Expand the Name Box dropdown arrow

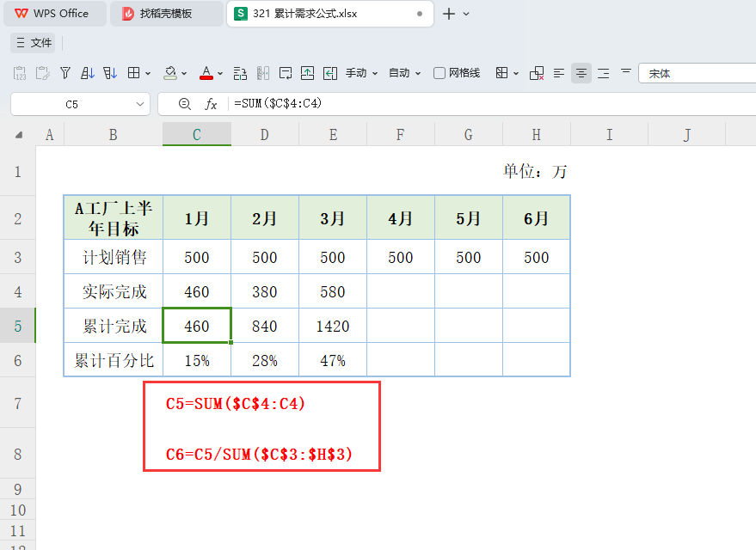point(140,104)
